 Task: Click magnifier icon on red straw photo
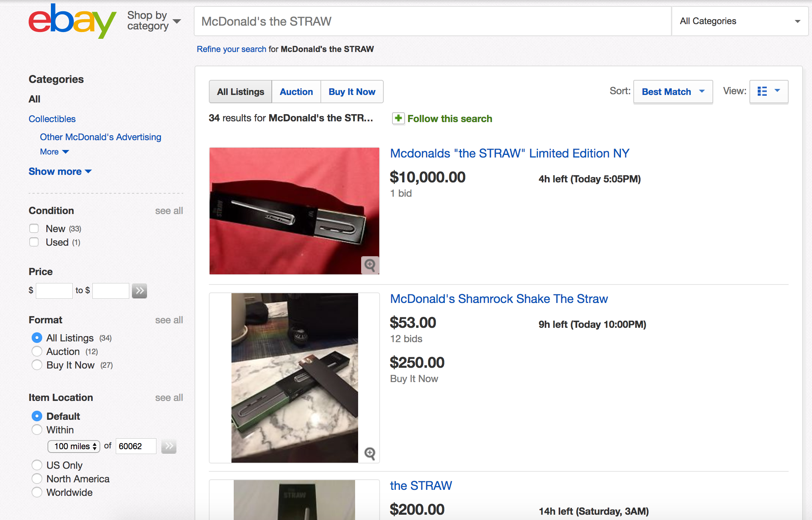click(x=370, y=265)
